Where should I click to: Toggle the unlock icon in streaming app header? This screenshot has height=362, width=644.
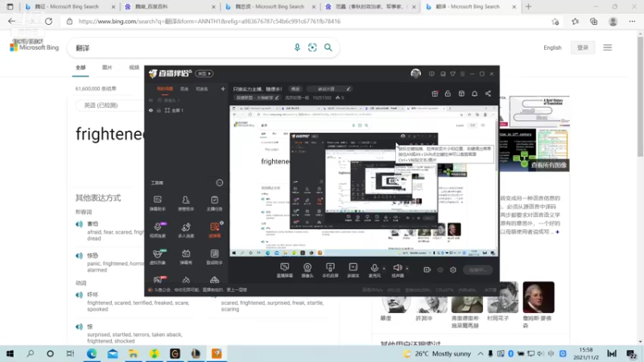[448, 93]
